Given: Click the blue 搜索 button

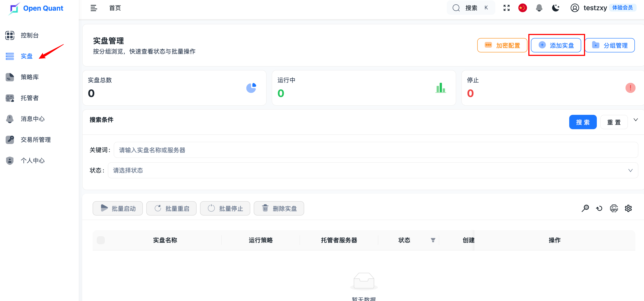Looking at the screenshot, I should pyautogui.click(x=583, y=122).
